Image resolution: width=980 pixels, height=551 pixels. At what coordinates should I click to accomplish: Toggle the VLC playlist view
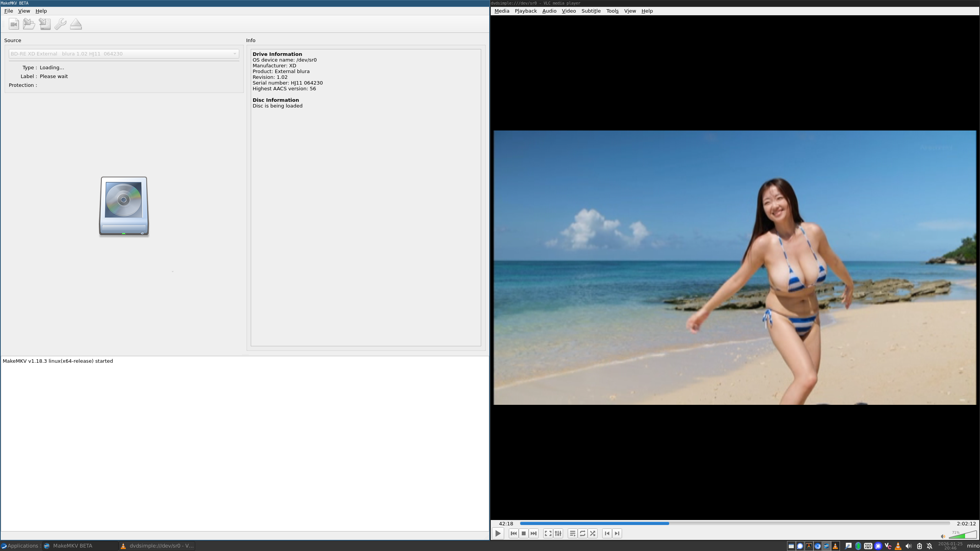click(572, 533)
